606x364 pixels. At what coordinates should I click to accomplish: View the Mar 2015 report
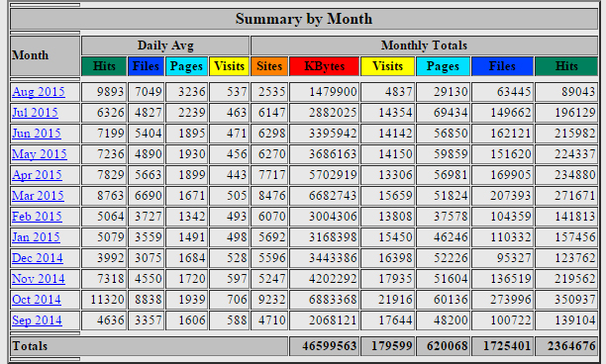coord(38,196)
